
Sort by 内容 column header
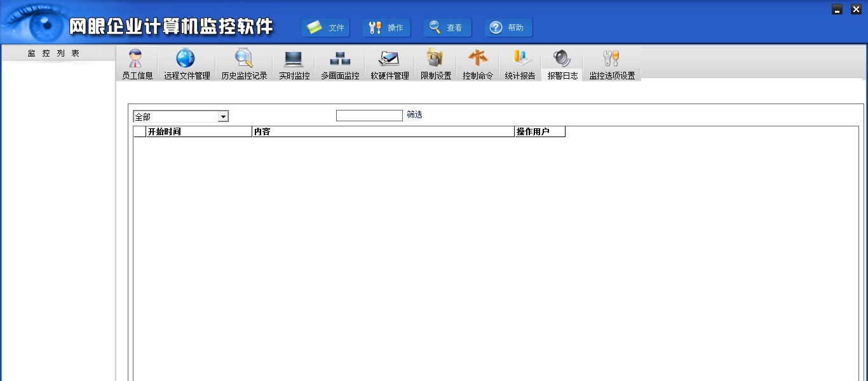click(383, 132)
